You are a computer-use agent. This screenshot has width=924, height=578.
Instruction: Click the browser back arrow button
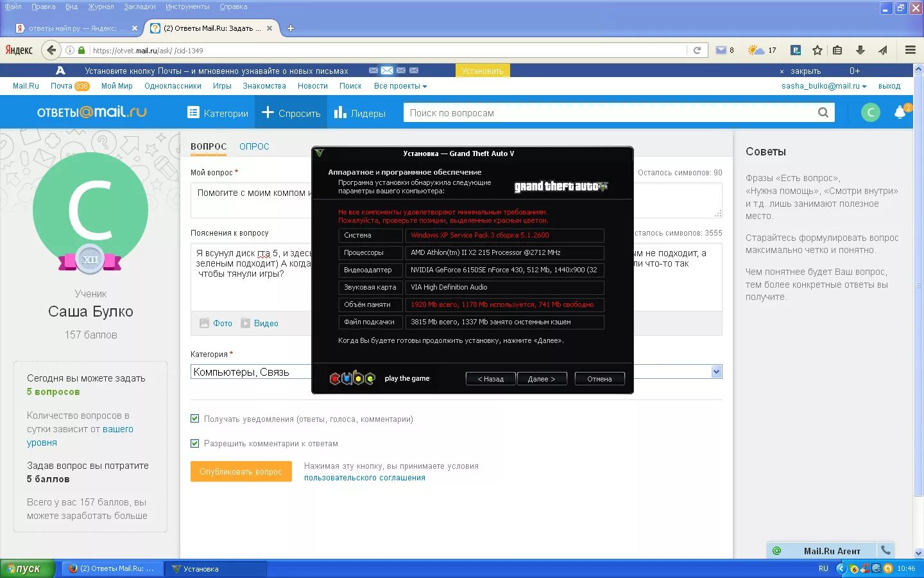tap(51, 50)
